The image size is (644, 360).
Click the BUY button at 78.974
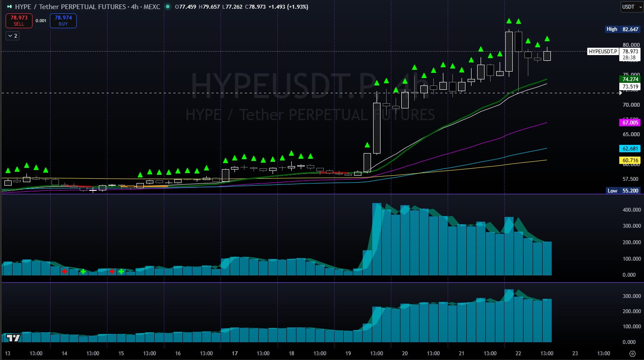(x=63, y=21)
